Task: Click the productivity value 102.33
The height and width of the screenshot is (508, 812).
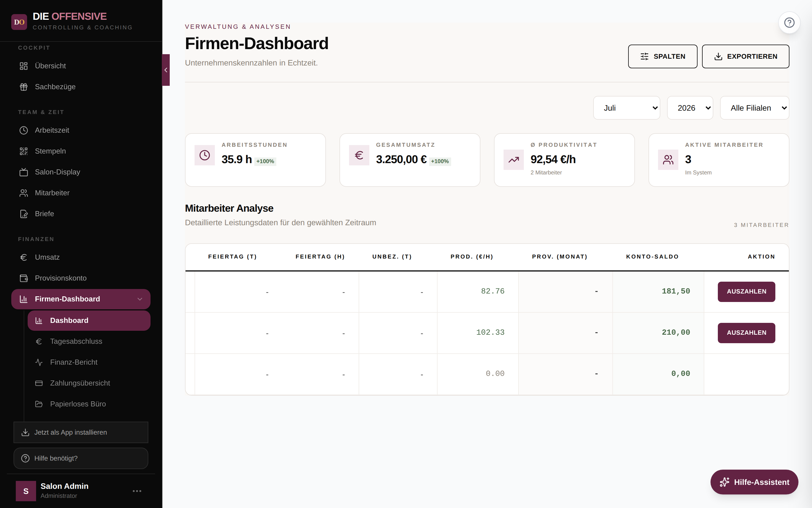Action: [x=490, y=332]
